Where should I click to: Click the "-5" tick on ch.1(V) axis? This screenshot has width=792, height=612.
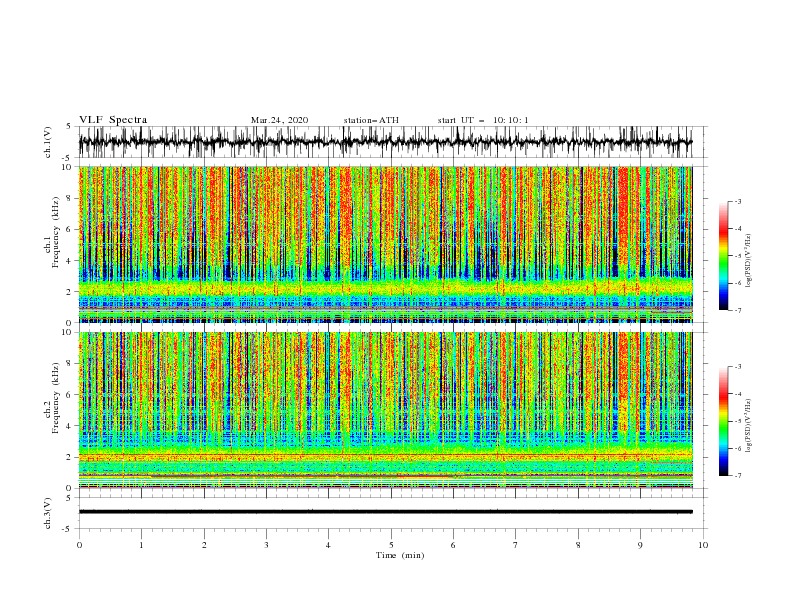(68, 158)
